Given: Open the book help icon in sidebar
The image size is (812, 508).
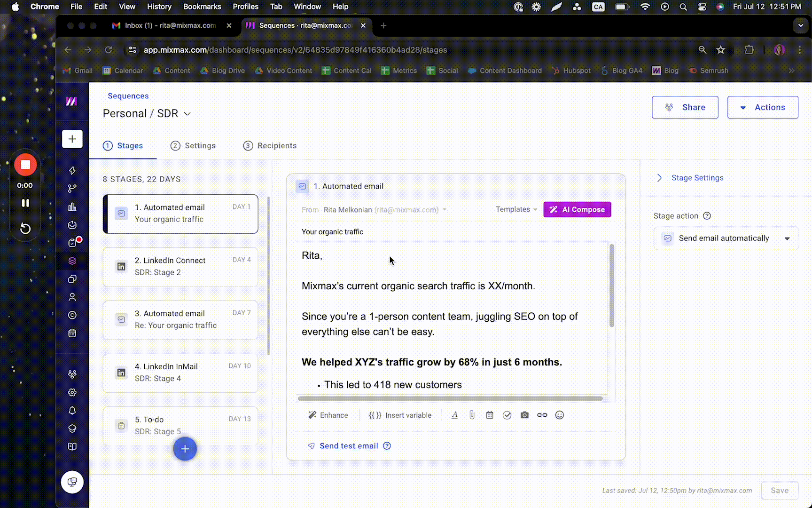Looking at the screenshot, I should click(x=72, y=446).
